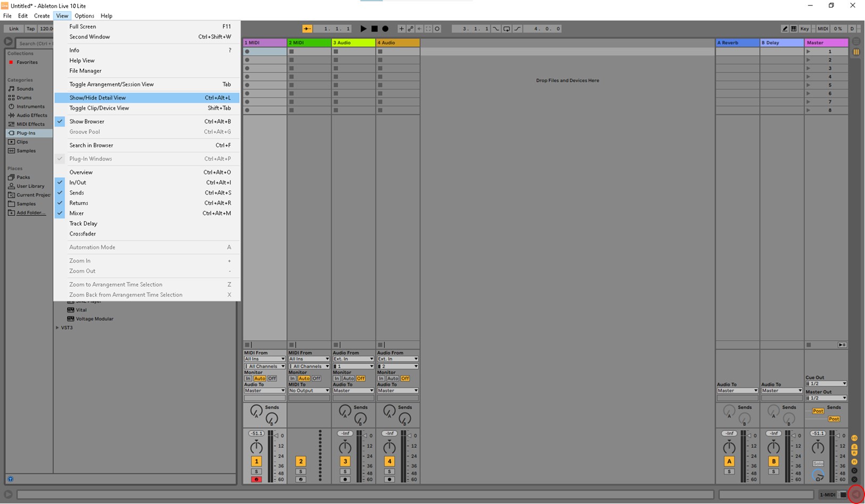
Task: Open A Reverb Audio To Master dropdown
Action: 737,391
